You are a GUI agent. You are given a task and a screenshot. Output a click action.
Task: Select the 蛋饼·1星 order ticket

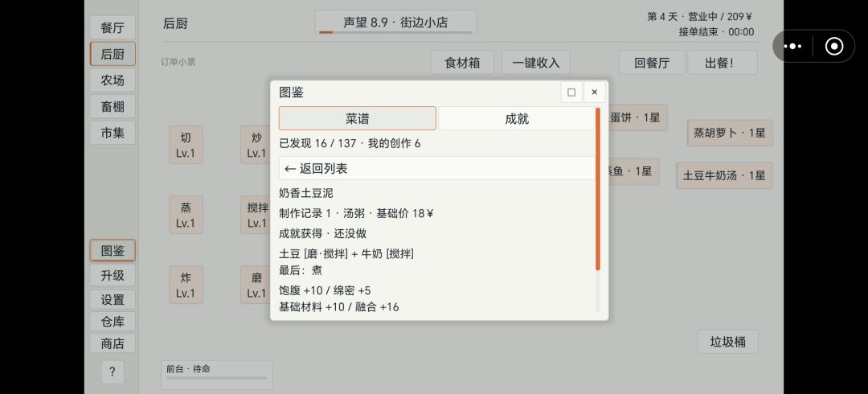(637, 117)
